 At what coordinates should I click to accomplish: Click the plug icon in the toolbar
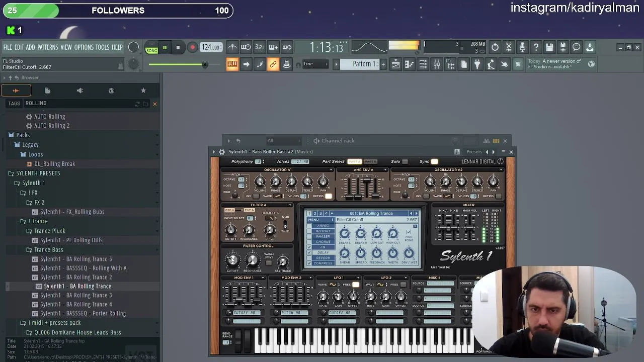pos(477,64)
